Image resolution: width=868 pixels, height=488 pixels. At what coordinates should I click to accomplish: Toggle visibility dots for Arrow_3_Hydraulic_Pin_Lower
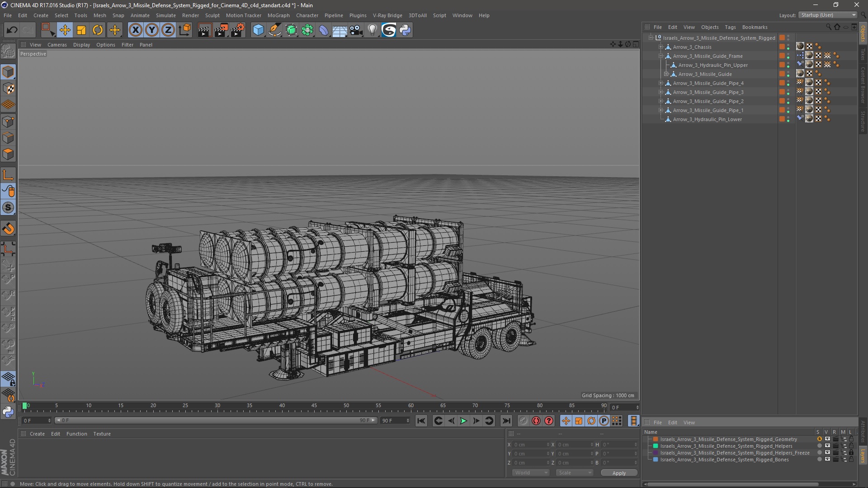[788, 119]
